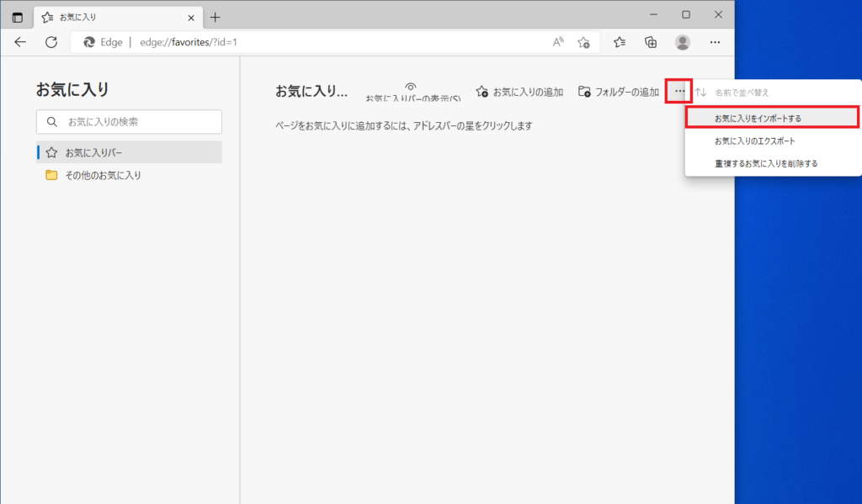The image size is (862, 504).
Task: Open the tab actions menu icon
Action: click(x=18, y=17)
